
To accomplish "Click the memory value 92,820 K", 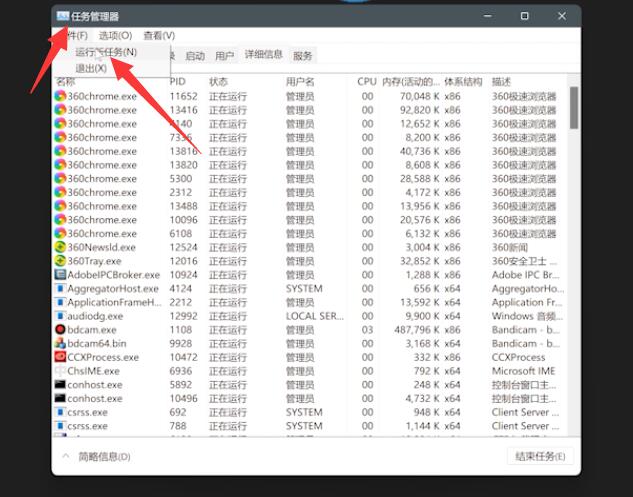I will (419, 110).
